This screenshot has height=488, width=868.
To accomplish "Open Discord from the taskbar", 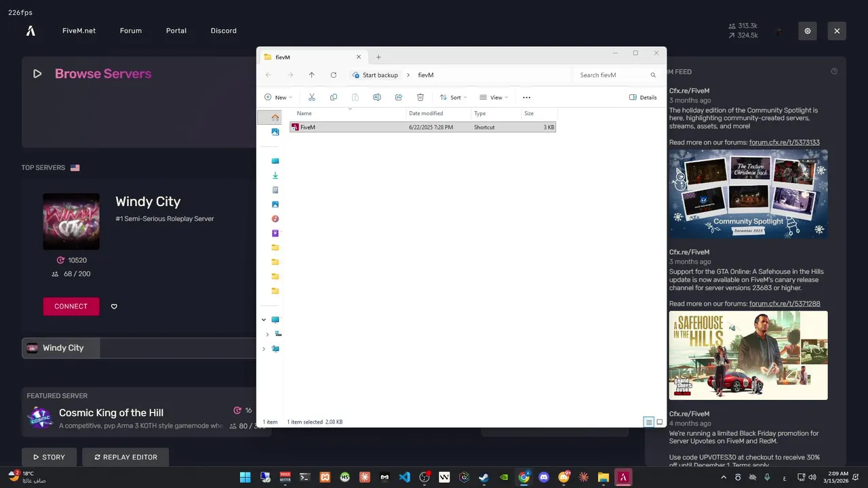I will [543, 477].
